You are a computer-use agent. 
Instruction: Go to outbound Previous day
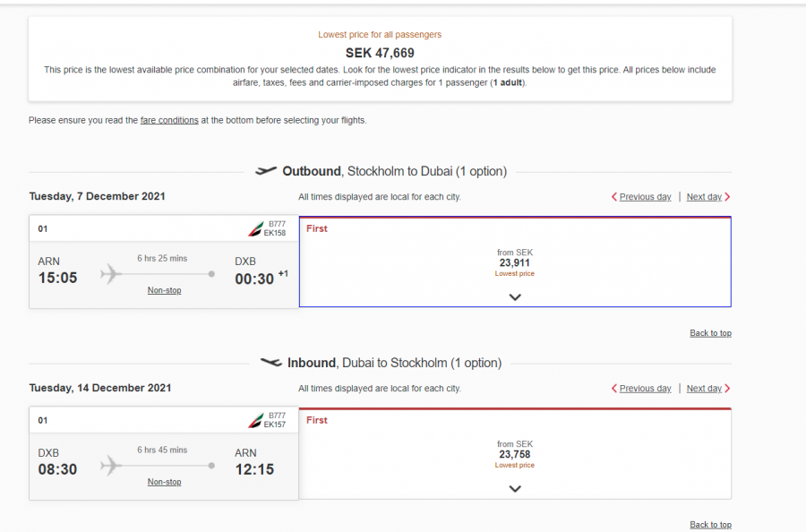[645, 197]
